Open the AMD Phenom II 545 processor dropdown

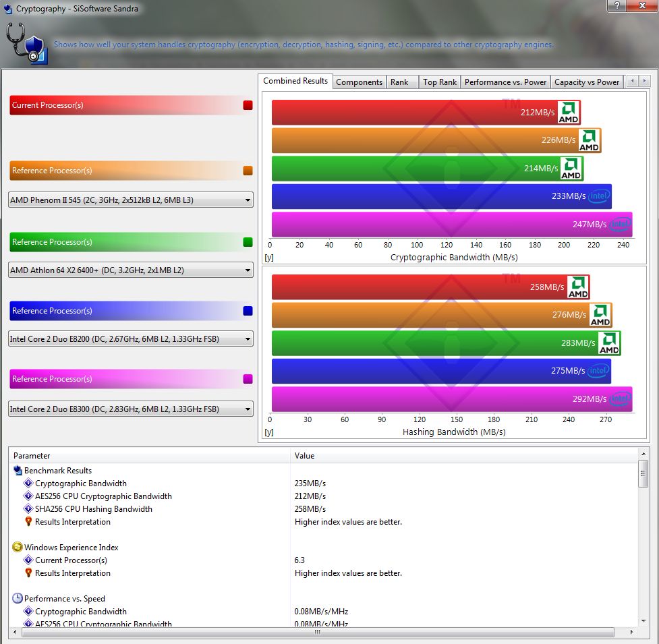pos(131,200)
